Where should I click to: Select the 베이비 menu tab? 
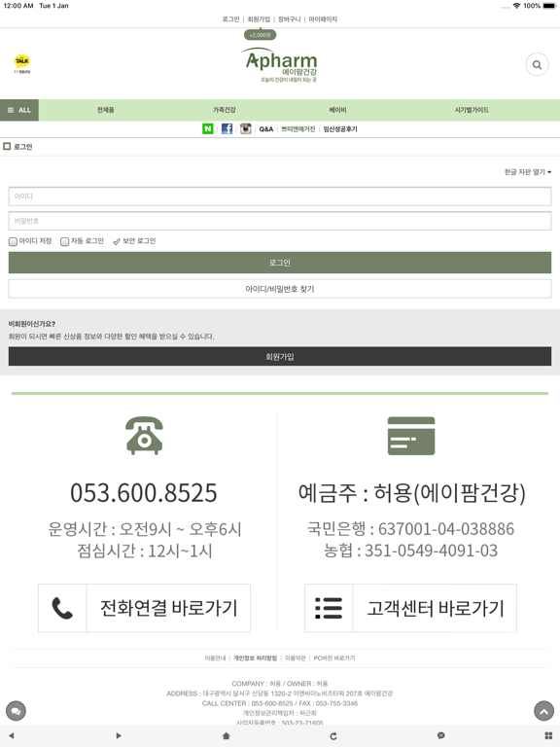pos(337,110)
